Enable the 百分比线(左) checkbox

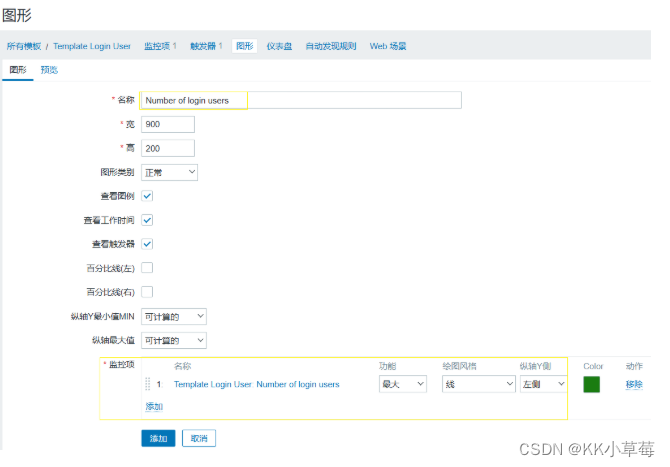[147, 268]
